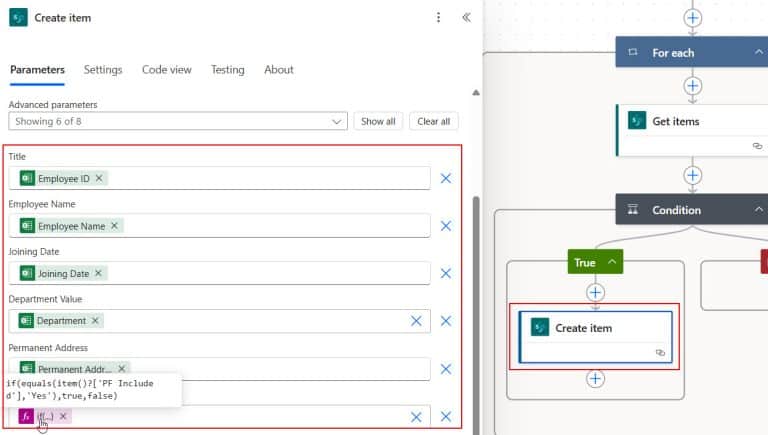
Task: Remove the Permanent Address parameter field
Action: pos(446,369)
